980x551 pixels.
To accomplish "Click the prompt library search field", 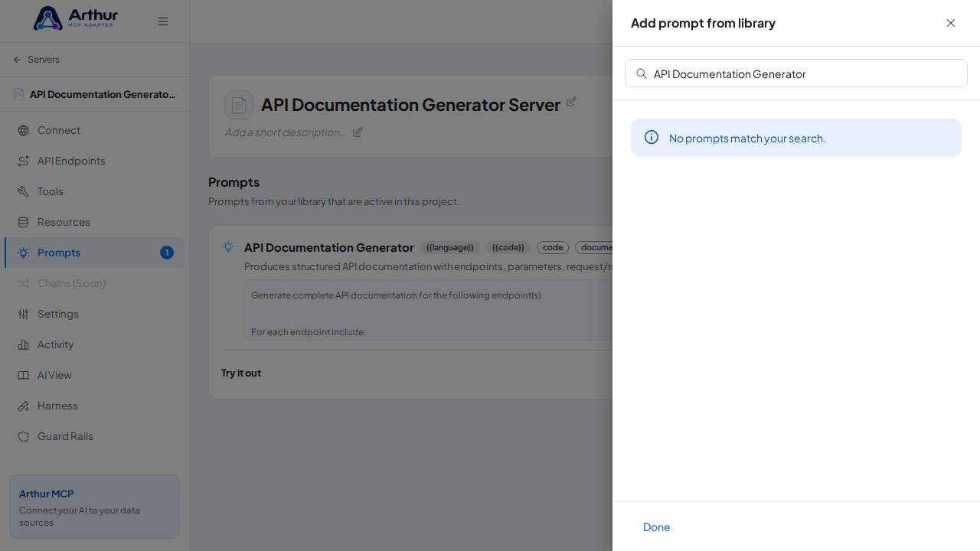I will click(x=796, y=73).
